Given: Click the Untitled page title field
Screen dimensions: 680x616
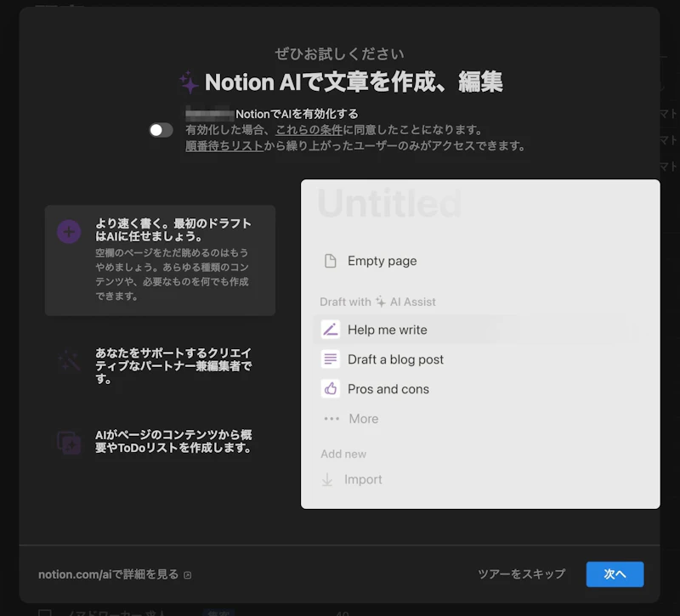Looking at the screenshot, I should (x=388, y=202).
